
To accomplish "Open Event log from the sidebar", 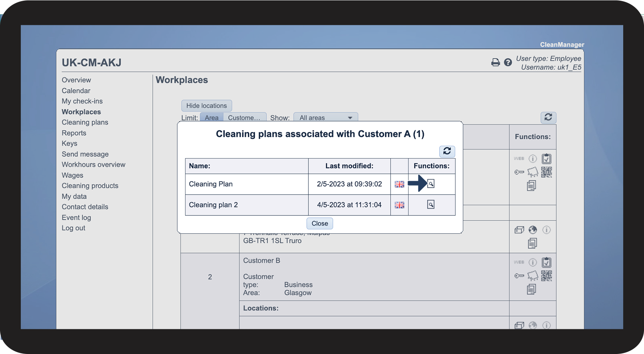I will point(76,218).
